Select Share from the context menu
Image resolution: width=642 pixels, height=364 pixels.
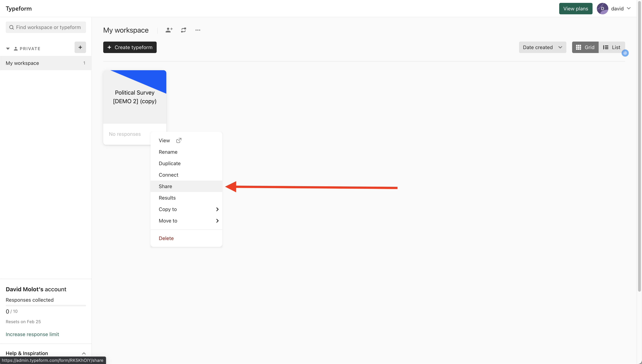coord(165,186)
